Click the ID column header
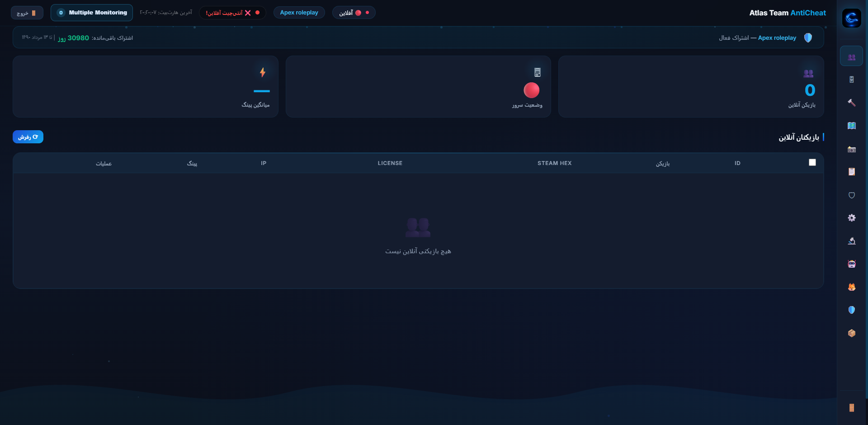Screen dimensions: 868x425 point(737,163)
